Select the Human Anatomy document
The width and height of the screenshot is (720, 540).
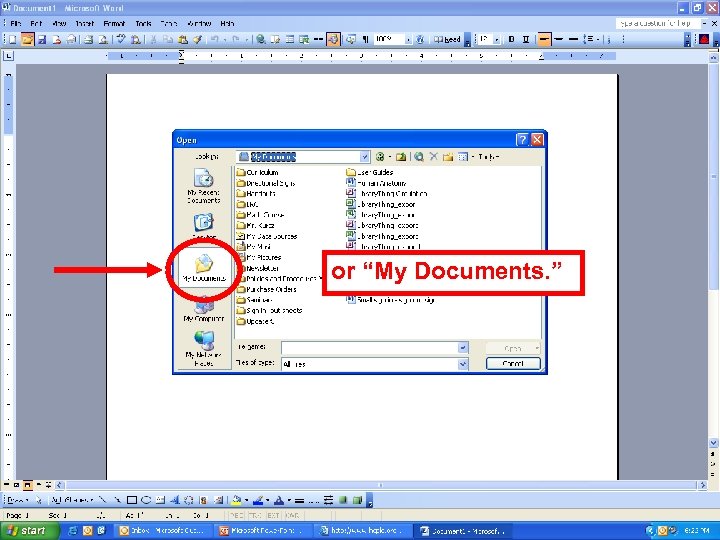(377, 183)
